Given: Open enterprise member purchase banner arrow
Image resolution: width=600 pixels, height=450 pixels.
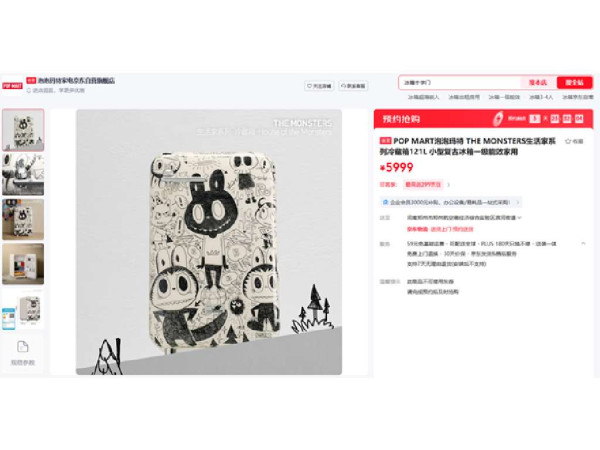Looking at the screenshot, I should coord(517,202).
